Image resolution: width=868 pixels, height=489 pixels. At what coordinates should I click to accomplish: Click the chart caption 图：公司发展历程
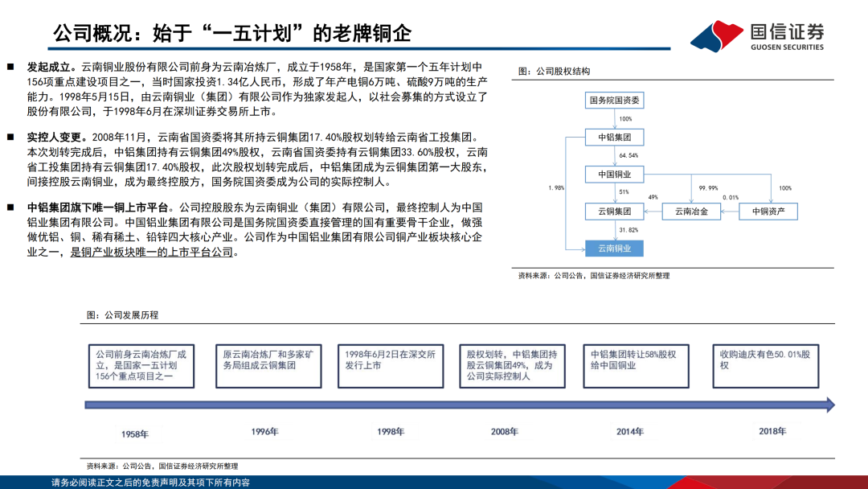click(x=122, y=315)
